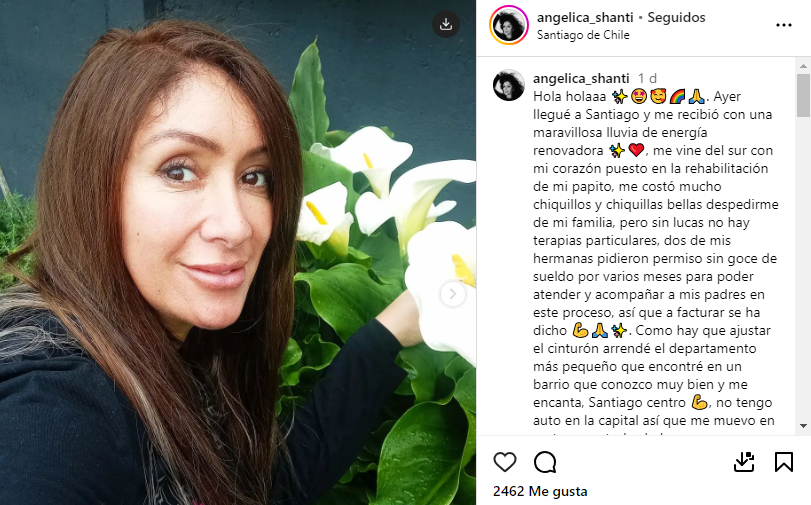Screen dimensions: 811x505
Task: Click angelica_shanti username in header
Action: 585,18
